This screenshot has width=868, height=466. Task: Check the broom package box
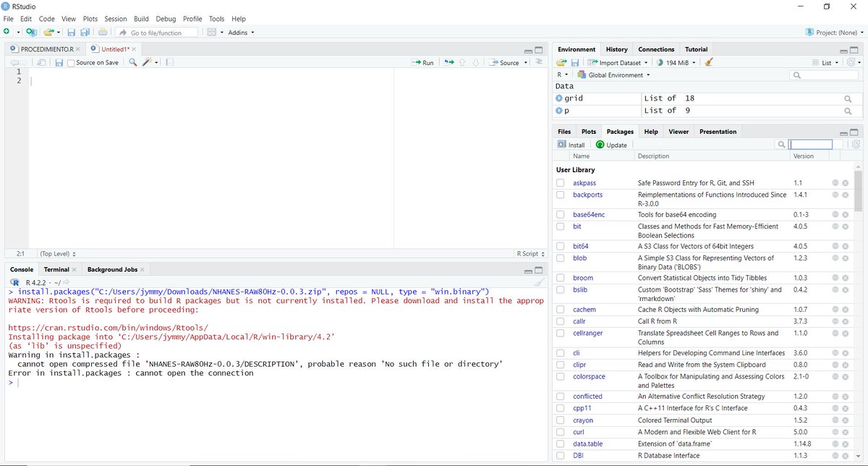(561, 278)
